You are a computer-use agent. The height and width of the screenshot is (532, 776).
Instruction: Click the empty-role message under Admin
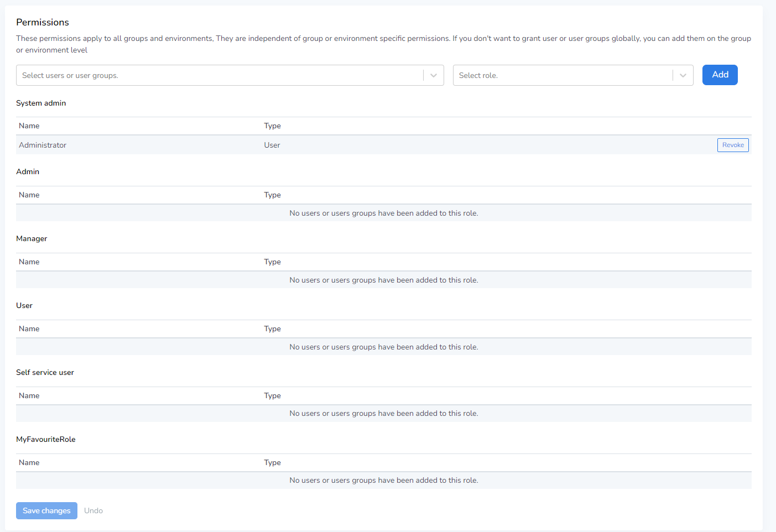(x=383, y=213)
